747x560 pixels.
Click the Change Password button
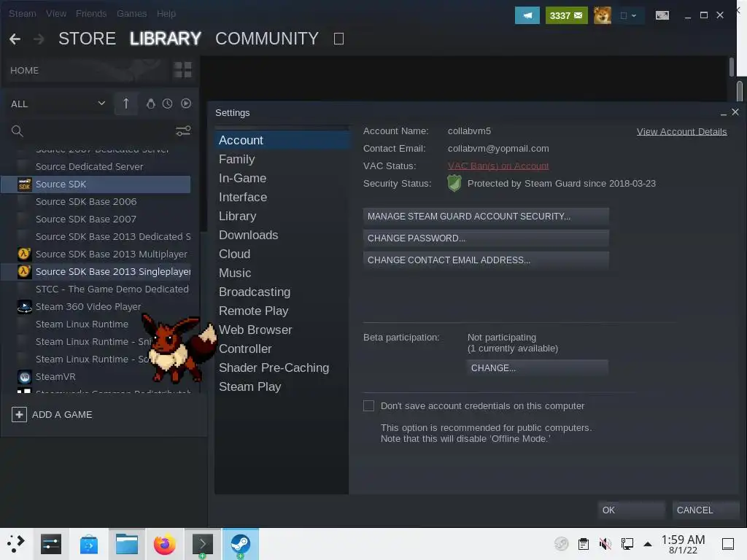coord(486,238)
